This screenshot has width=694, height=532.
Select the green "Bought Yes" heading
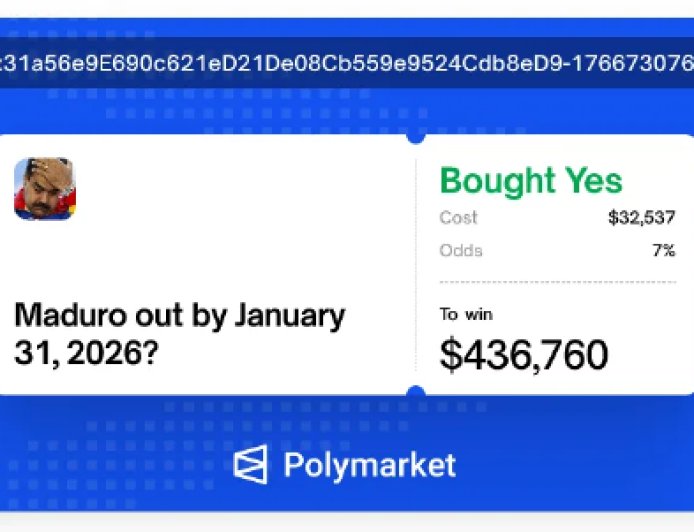click(x=530, y=181)
